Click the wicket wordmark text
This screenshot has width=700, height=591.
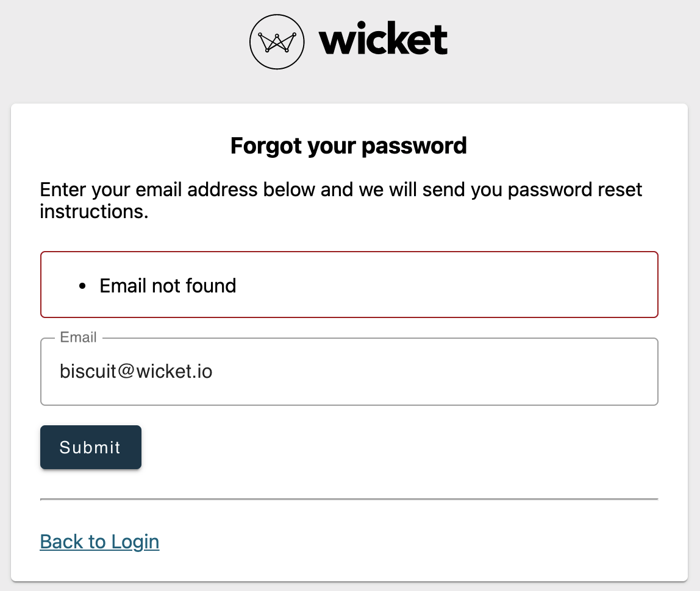pos(383,39)
